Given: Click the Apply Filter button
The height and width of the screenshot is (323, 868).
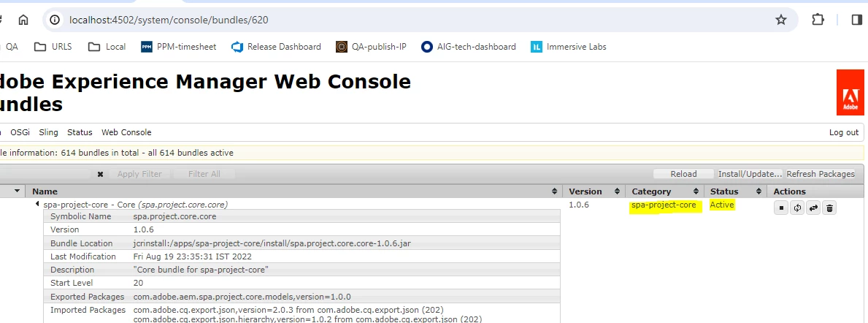Looking at the screenshot, I should point(139,174).
